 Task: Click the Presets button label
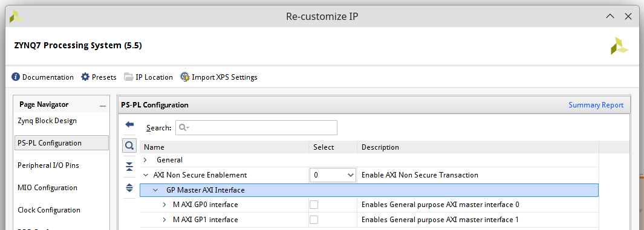(105, 77)
